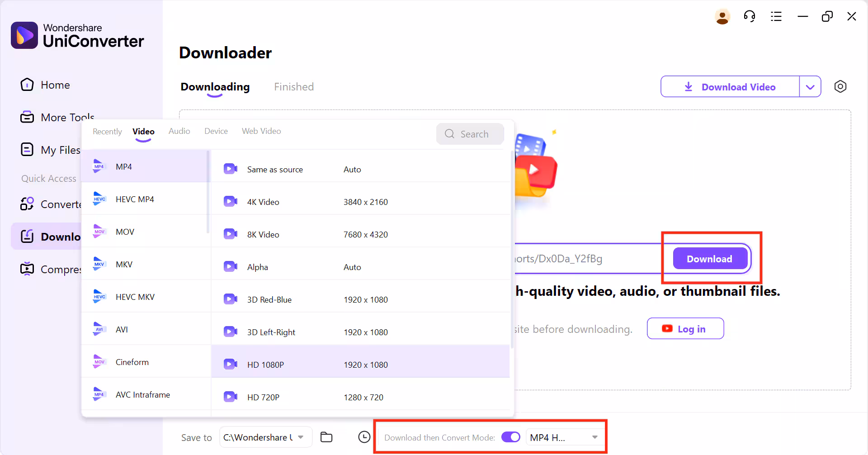
Task: Select AVC Intraframe format label
Action: coord(143,395)
